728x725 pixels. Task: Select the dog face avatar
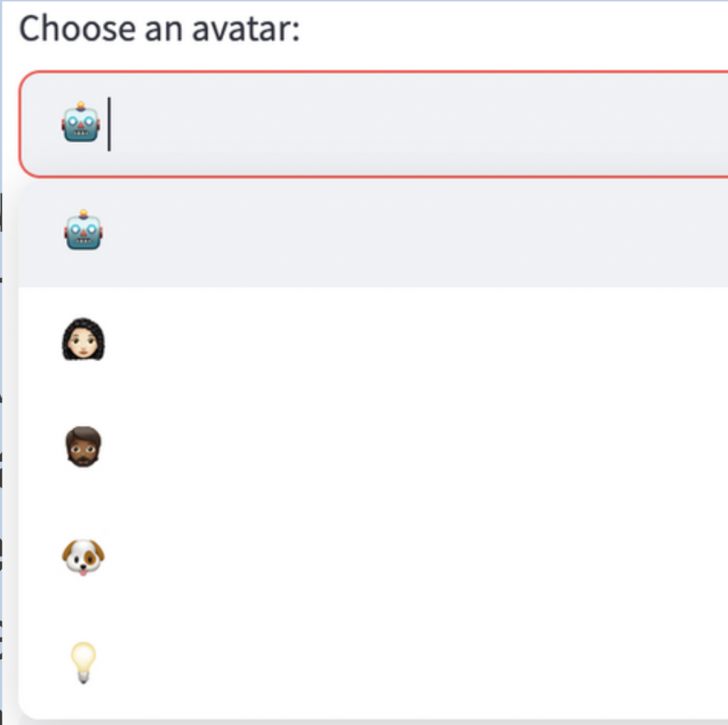(x=83, y=557)
